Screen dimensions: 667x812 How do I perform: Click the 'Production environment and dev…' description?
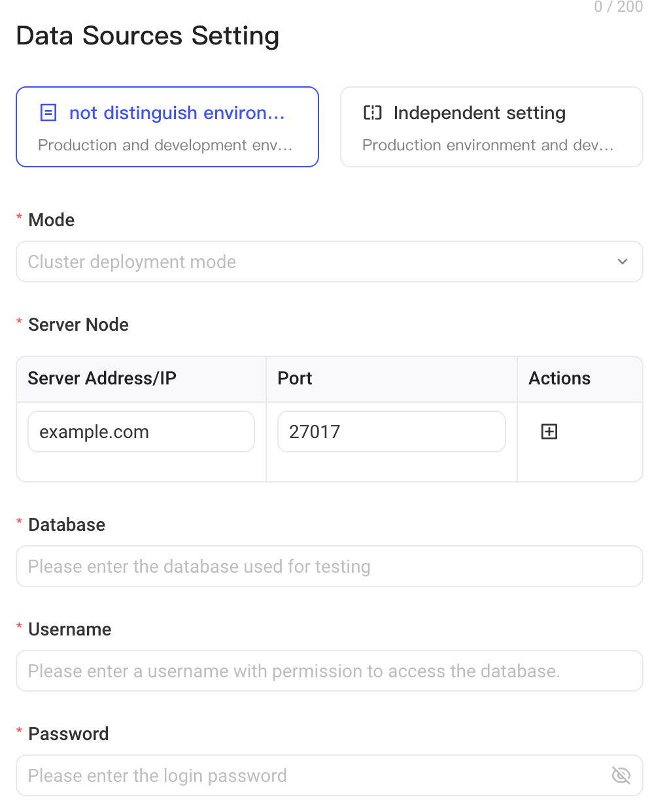point(488,145)
